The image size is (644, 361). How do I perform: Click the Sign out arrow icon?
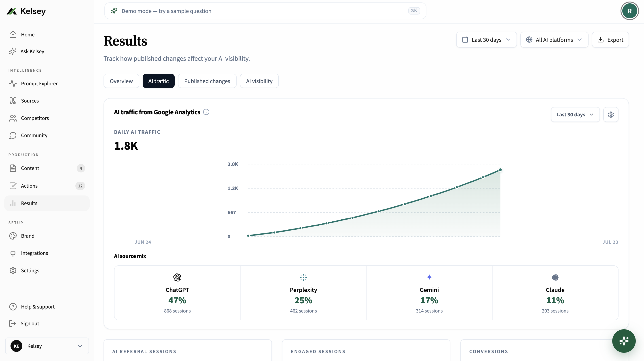[x=13, y=323]
